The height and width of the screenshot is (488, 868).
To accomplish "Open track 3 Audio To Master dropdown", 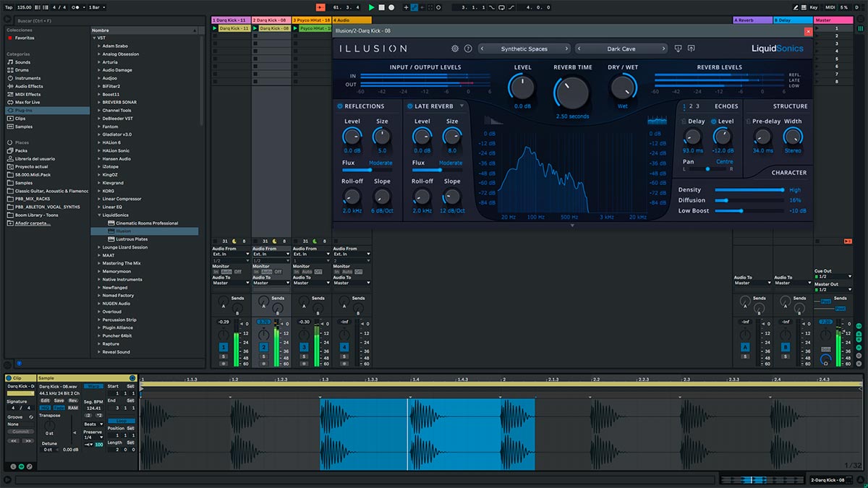I will pos(312,283).
